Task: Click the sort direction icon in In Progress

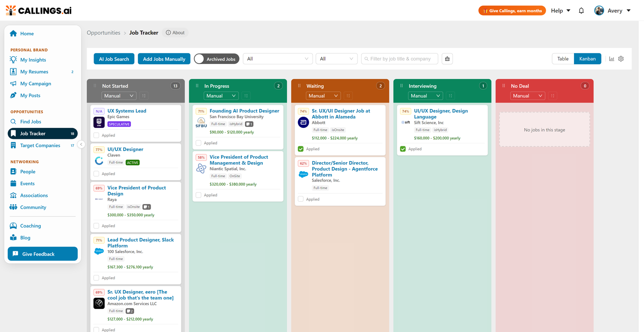Action: (246, 96)
